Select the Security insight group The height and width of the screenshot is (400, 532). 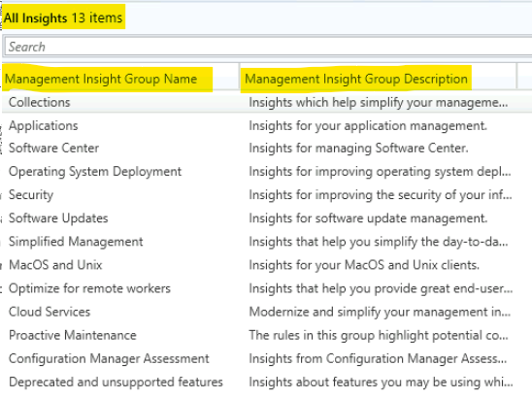coord(31,195)
